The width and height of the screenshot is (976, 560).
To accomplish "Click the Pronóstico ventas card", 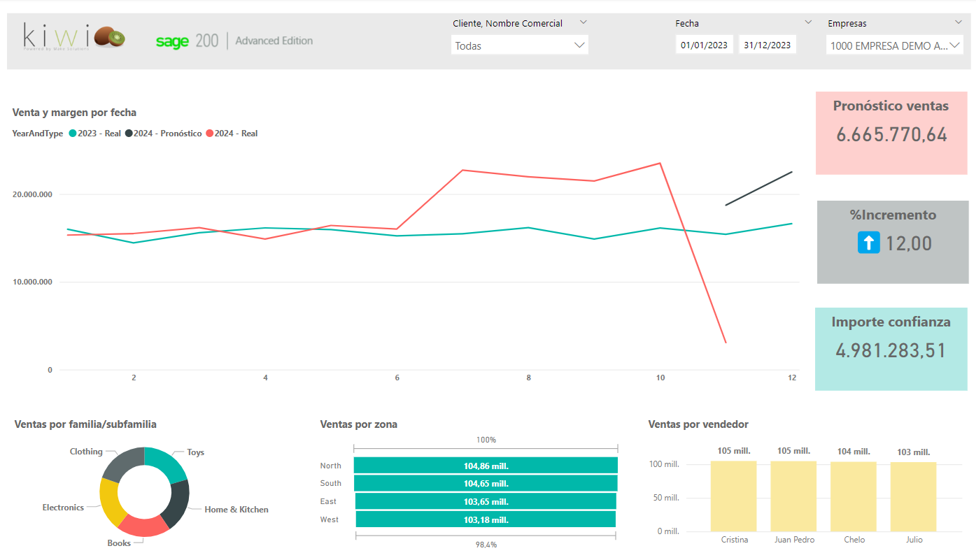I will (x=891, y=132).
